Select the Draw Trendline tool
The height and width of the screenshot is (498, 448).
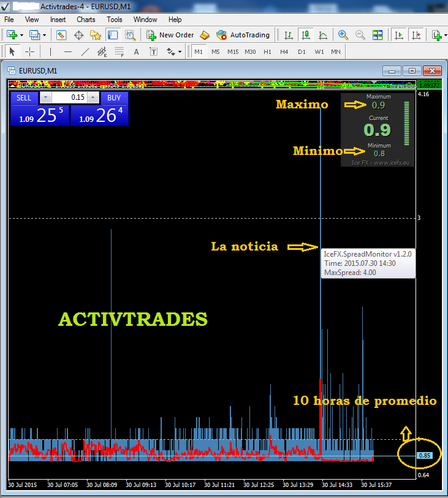(85, 51)
